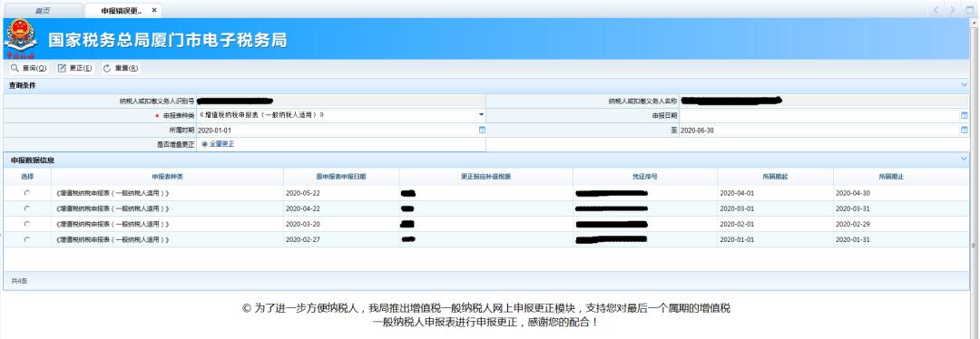980x339 pixels.
Task: Click the tax bureau emblem logo
Action: tap(21, 39)
